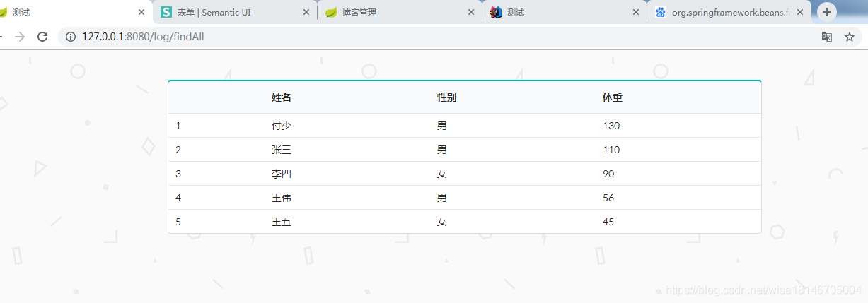
Task: Click the ID cell 1 in 付少's row
Action: (x=178, y=126)
